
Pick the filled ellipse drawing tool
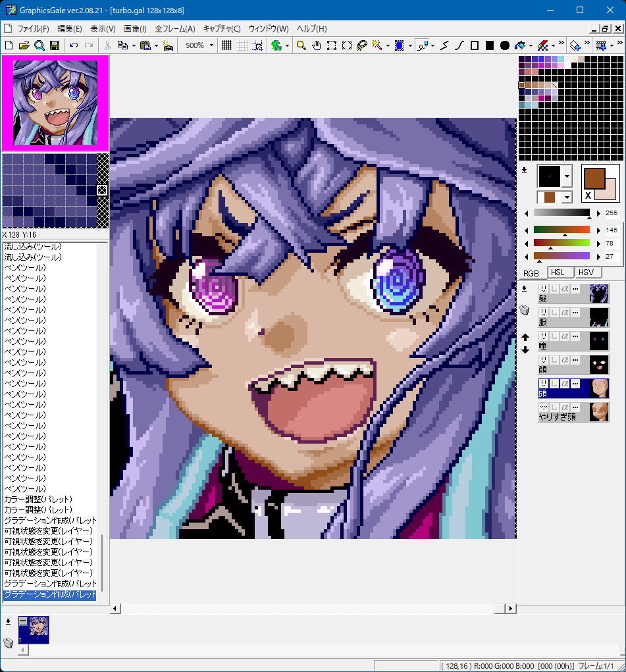point(505,45)
